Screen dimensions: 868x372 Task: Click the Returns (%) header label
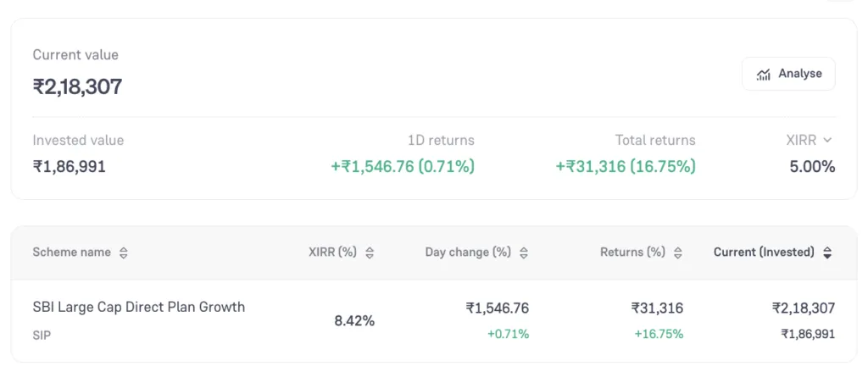(x=632, y=253)
